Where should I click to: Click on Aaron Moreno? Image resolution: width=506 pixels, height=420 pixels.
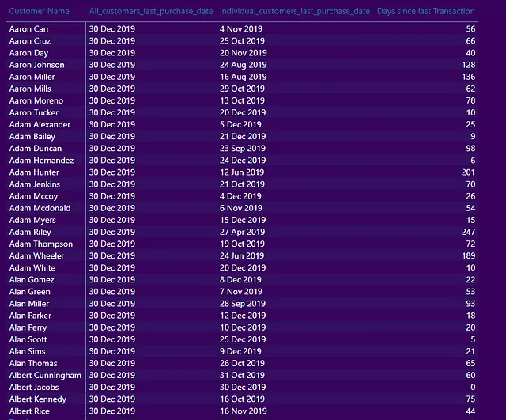tap(36, 100)
